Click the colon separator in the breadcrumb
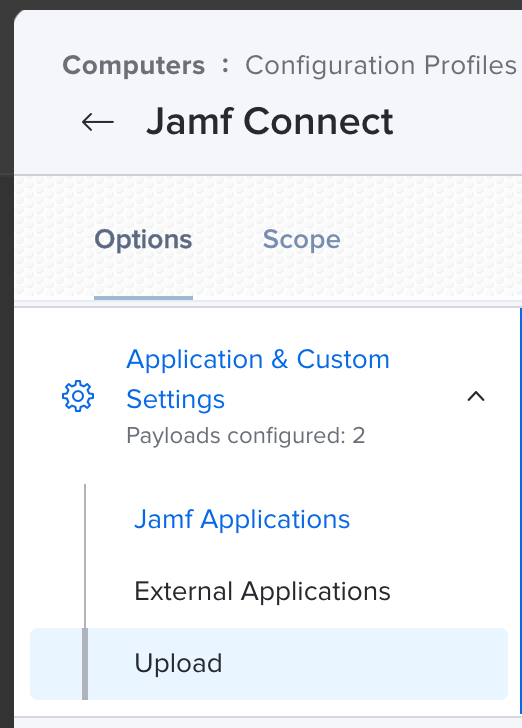Image resolution: width=522 pixels, height=728 pixels. point(225,65)
